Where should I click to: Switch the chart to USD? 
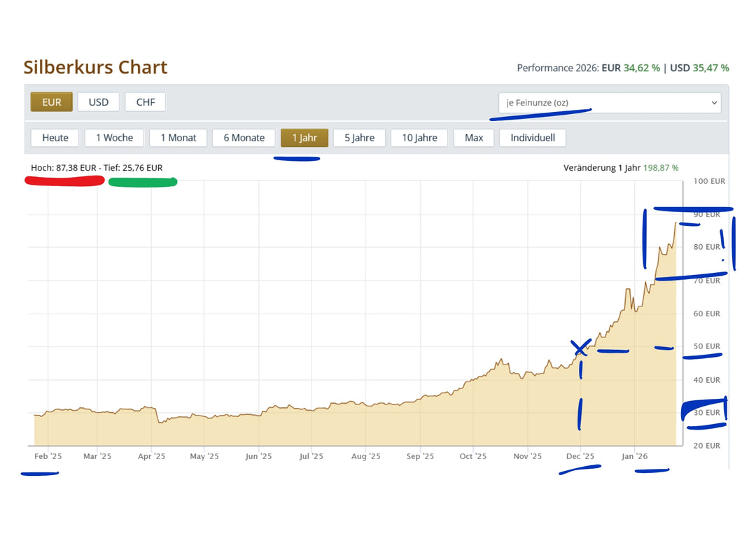(99, 102)
